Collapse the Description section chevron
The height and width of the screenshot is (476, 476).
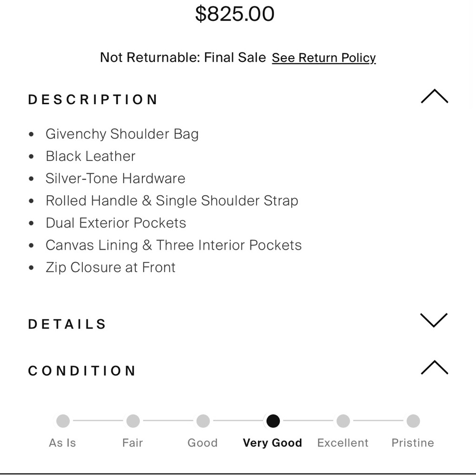434,97
